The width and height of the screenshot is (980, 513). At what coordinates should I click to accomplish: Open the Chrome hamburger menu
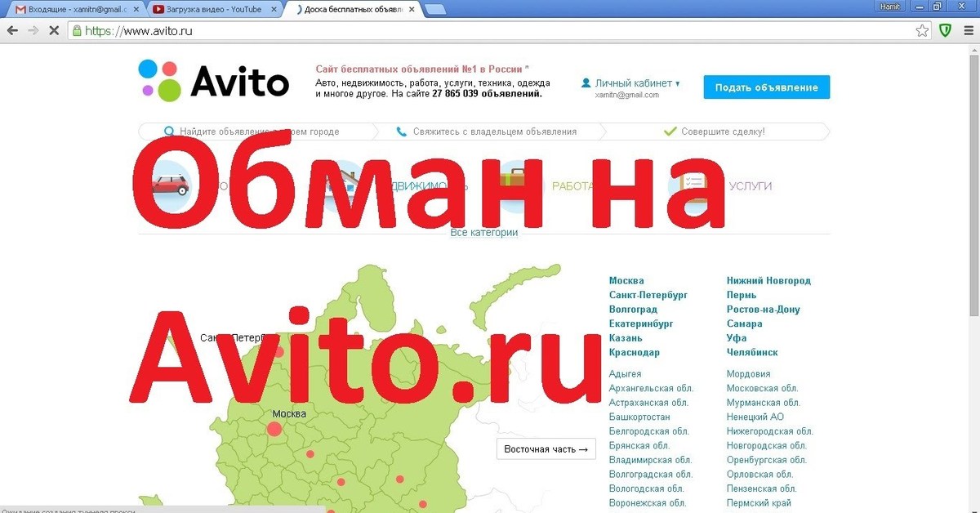(968, 31)
